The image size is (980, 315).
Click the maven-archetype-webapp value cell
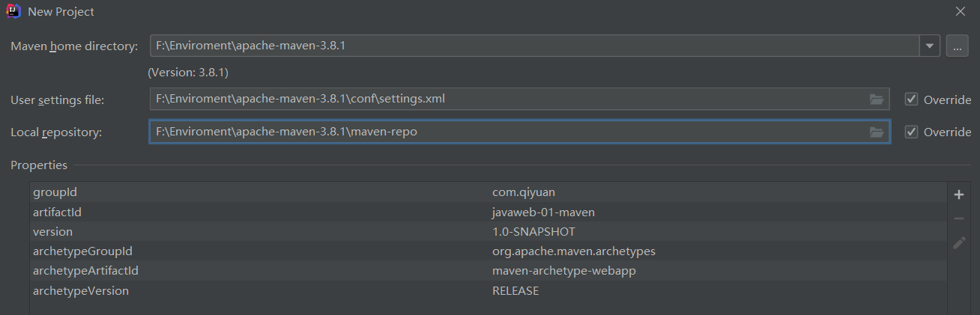(x=718, y=271)
